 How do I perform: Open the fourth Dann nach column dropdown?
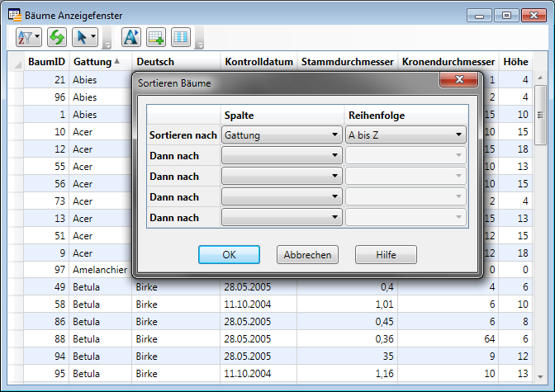click(282, 217)
